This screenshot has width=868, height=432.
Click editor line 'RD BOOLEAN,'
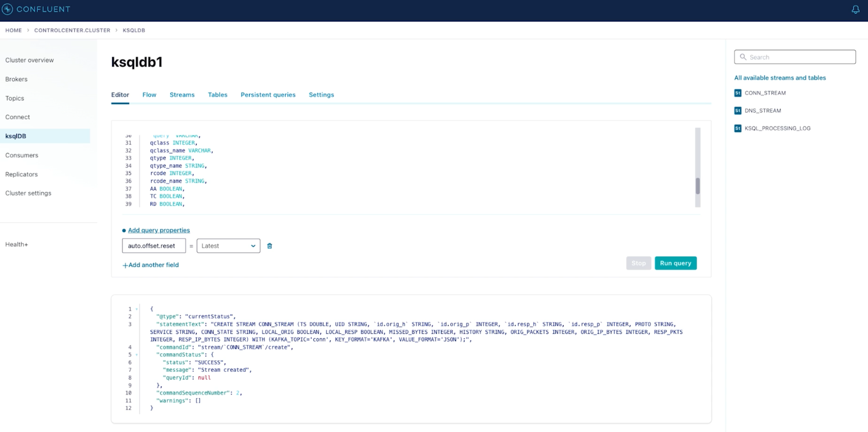[x=167, y=204]
